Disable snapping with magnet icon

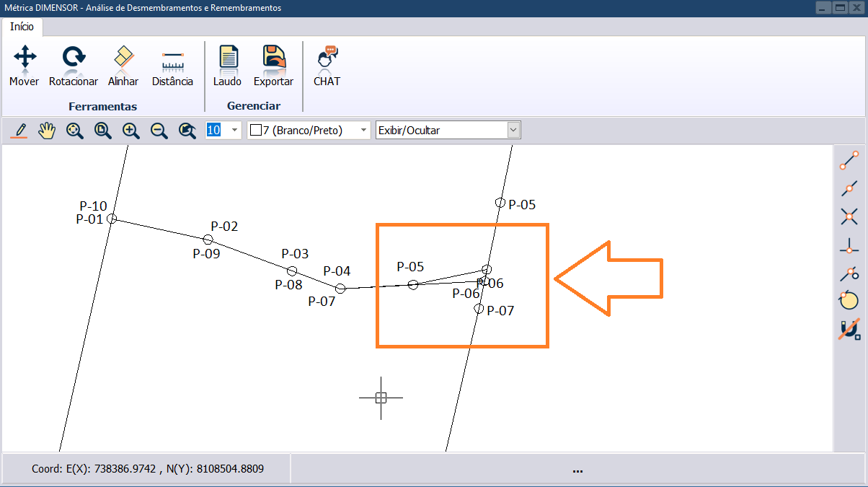pyautogui.click(x=849, y=329)
